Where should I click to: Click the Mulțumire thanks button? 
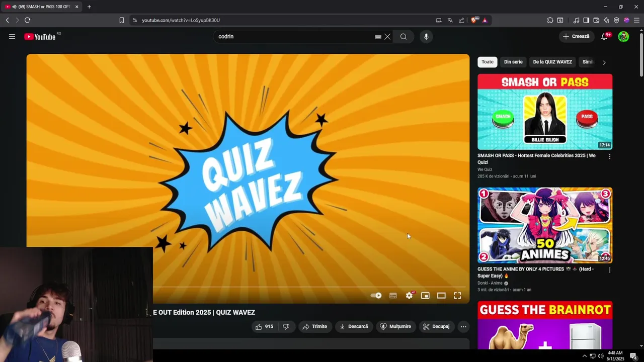396,327
